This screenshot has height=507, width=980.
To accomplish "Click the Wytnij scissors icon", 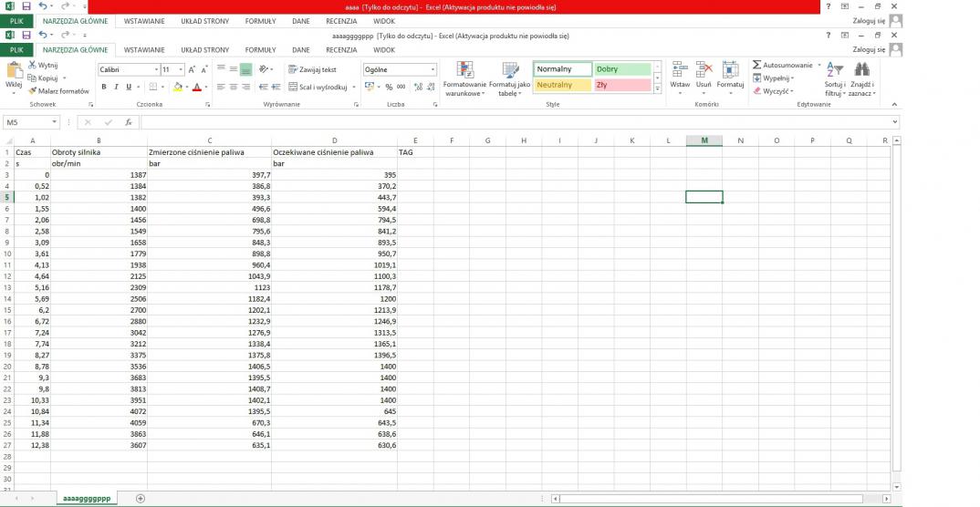I will click(32, 65).
